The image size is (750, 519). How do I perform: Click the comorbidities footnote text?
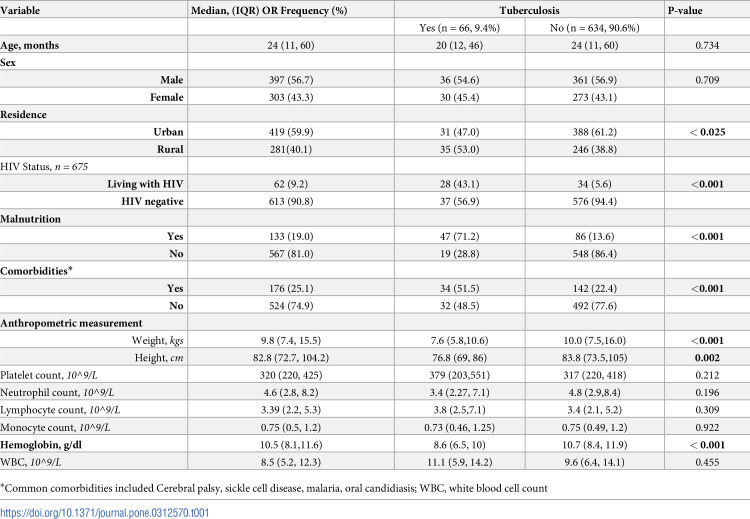[274, 488]
